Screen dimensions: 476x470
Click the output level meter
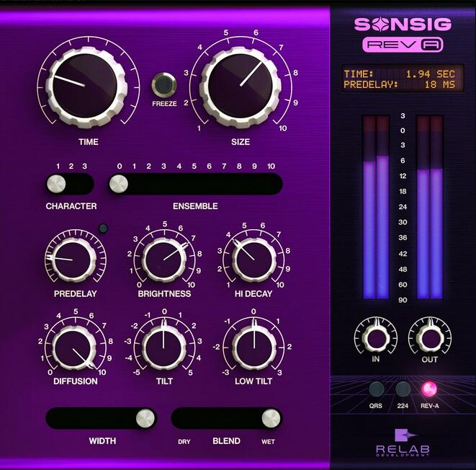pyautogui.click(x=430, y=207)
